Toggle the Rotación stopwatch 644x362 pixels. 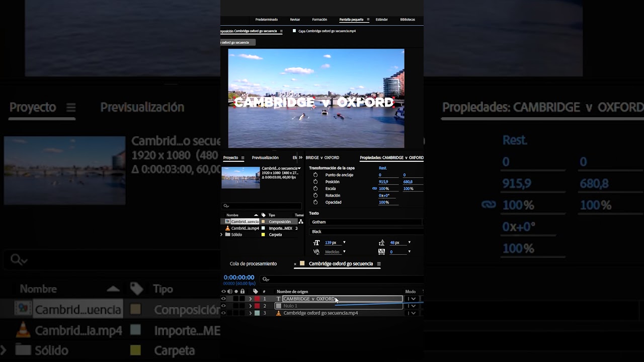[x=315, y=195]
